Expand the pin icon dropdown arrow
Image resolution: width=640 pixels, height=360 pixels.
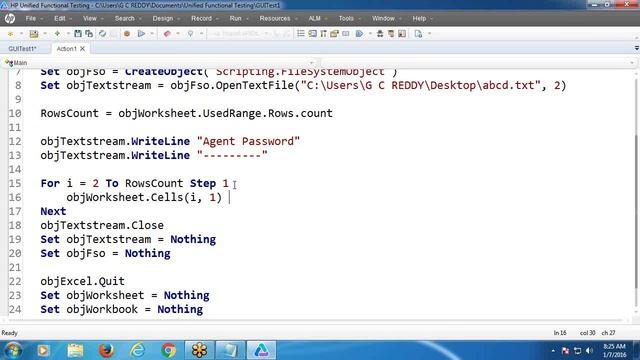point(201,34)
